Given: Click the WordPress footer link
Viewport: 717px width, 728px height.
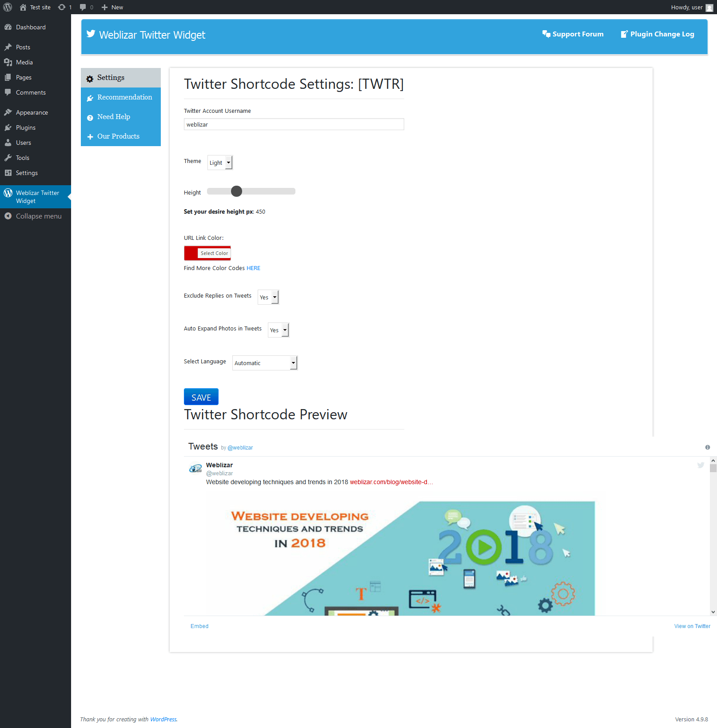Looking at the screenshot, I should click(x=163, y=720).
